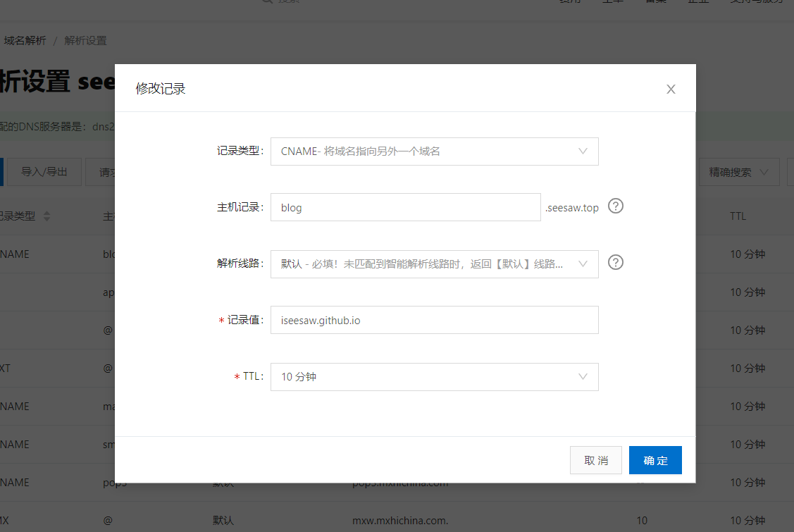Screen dimensions: 794x532
Task: Click the chevron on the 解析线路 selector
Action: point(583,264)
